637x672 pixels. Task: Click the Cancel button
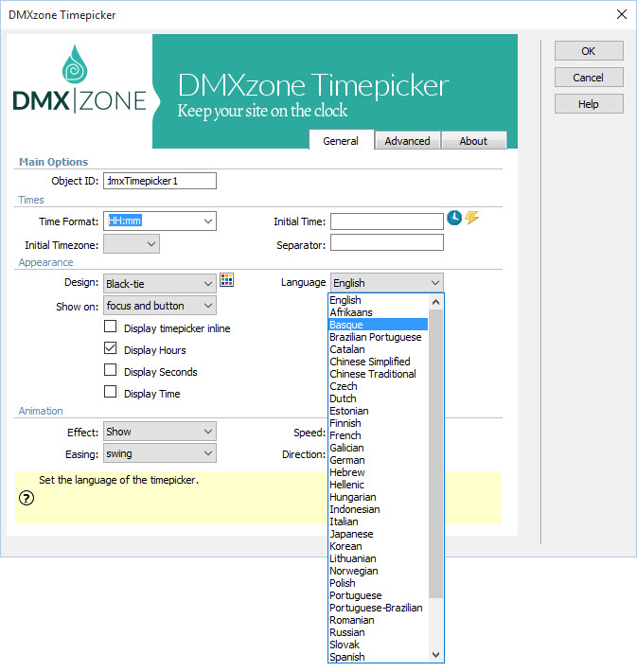[589, 78]
